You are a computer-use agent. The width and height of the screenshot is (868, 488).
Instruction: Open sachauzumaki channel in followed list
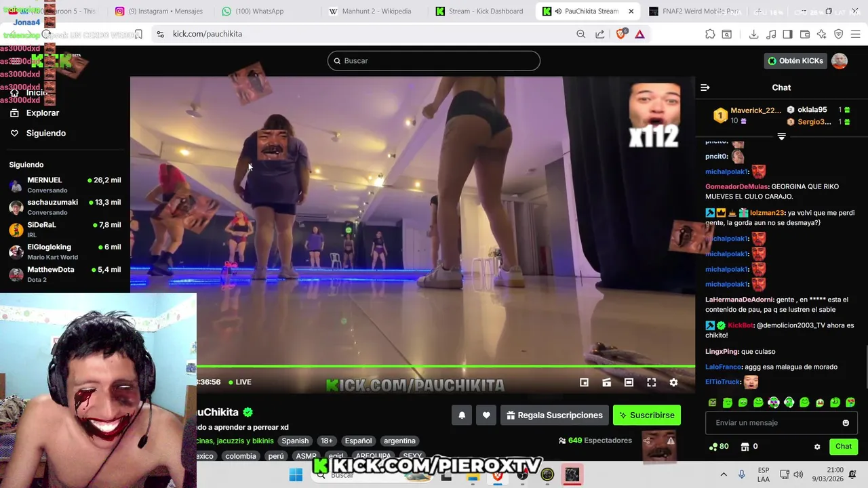(65, 207)
